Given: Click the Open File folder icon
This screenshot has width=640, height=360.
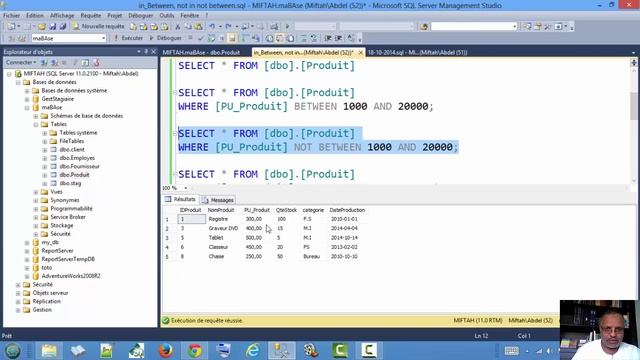Looking at the screenshot, I should pos(42,27).
